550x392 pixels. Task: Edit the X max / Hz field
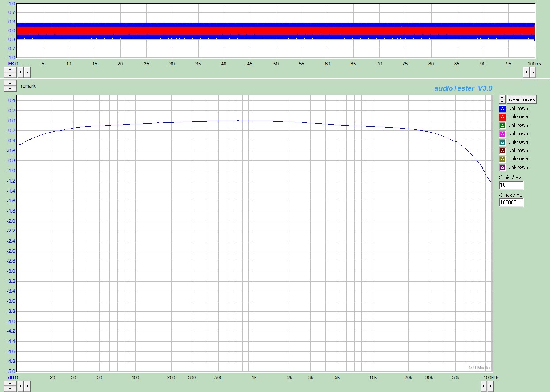tap(511, 203)
